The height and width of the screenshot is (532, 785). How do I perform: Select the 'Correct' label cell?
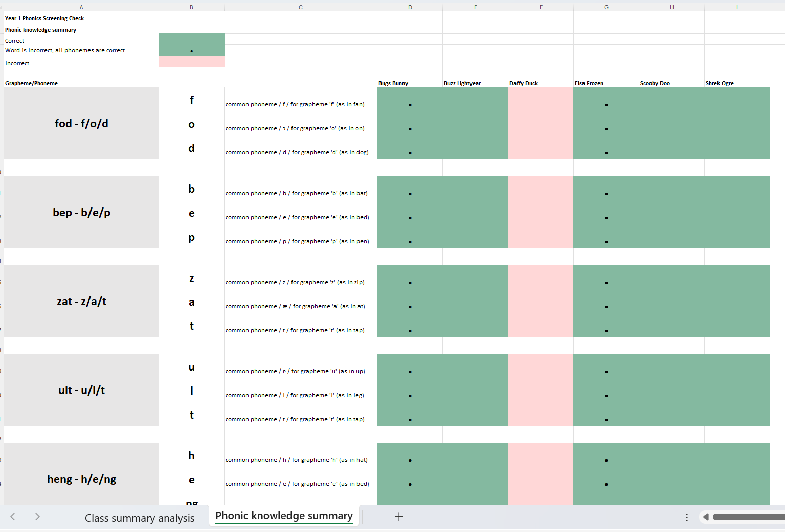(x=81, y=39)
